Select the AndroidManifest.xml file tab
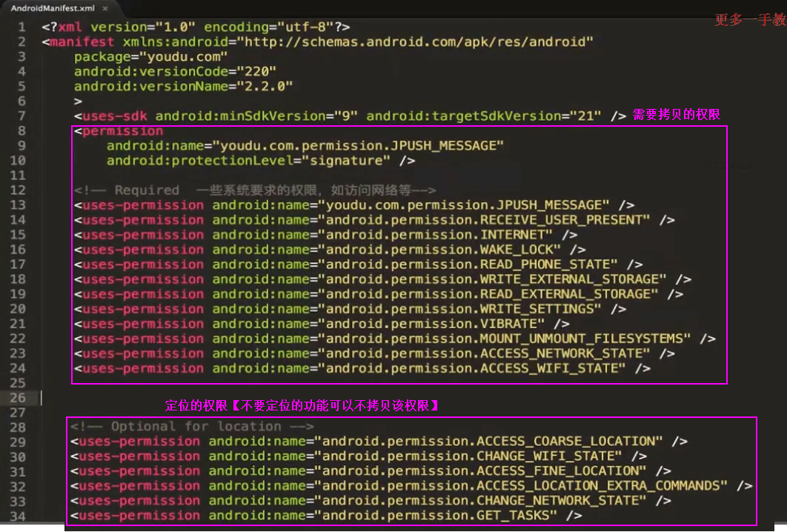787x532 pixels. 52,8
